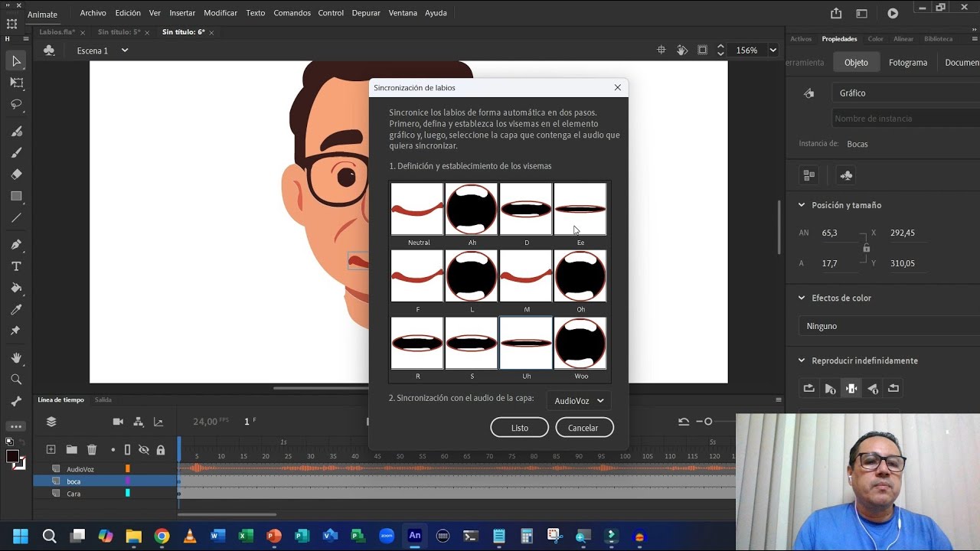Select the Lasso tool
Image resolution: width=980 pixels, height=551 pixels.
16,104
